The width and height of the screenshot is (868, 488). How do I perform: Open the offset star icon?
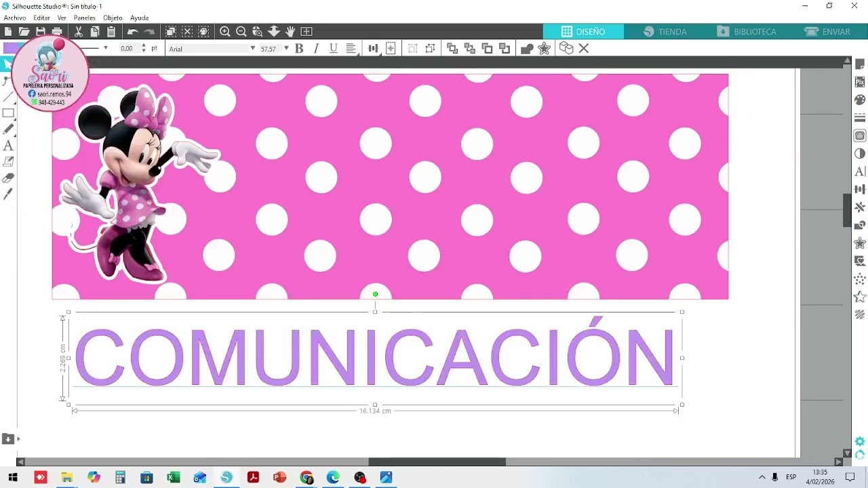click(x=544, y=48)
